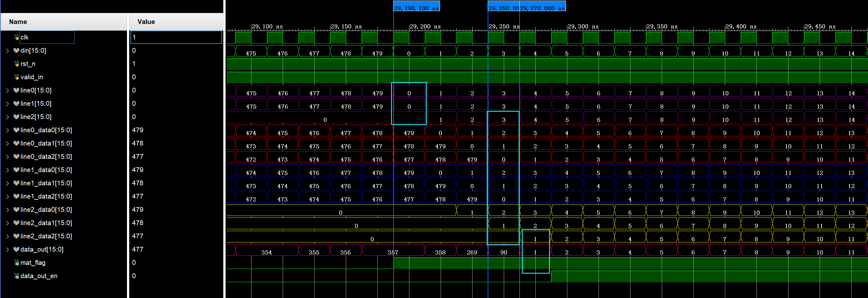Expand the line1_data2[15:0] bus

(7, 196)
